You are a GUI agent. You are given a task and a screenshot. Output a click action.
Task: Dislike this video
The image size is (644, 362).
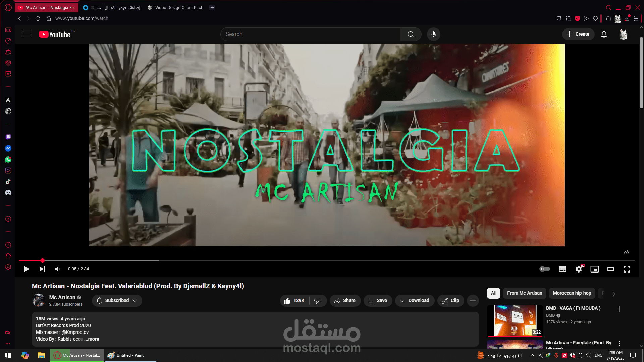tap(318, 301)
